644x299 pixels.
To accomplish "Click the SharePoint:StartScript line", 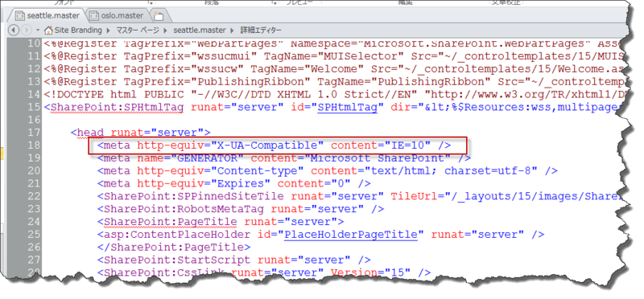I will pos(233,260).
